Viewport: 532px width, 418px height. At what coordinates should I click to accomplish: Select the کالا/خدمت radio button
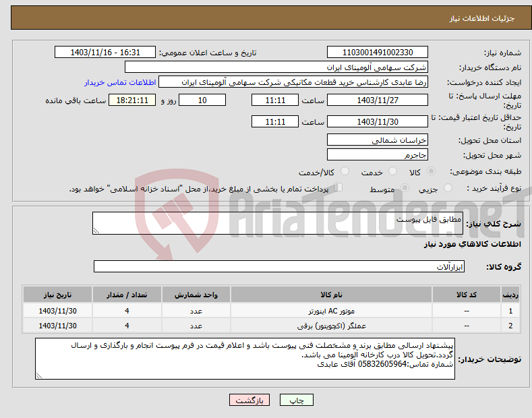[x=345, y=171]
